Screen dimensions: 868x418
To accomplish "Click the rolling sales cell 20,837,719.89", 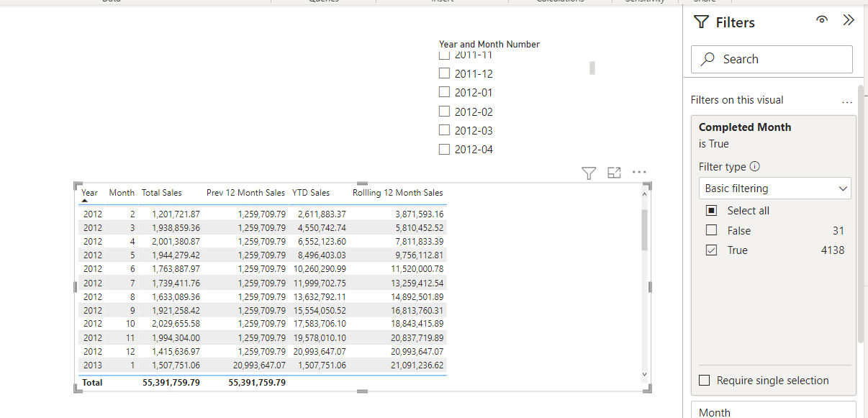I will coord(417,337).
